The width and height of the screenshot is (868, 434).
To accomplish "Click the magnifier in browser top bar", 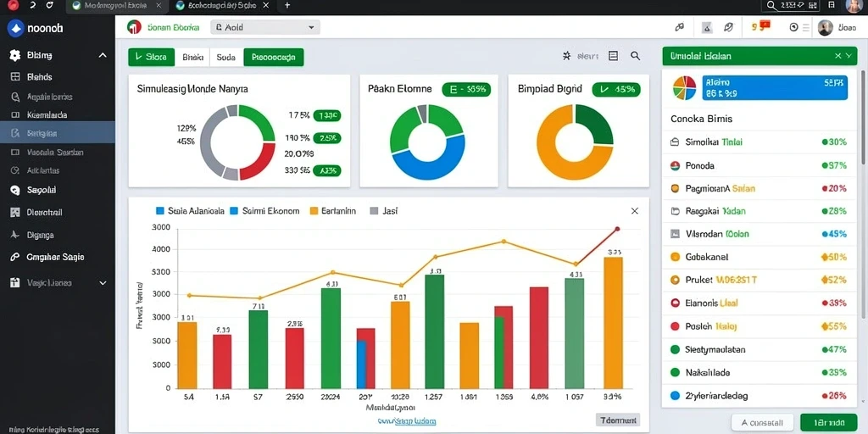I will 772,6.
